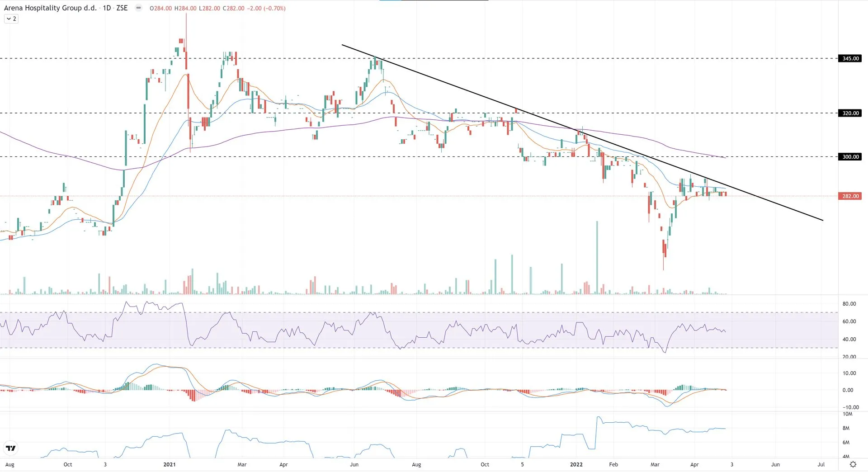Click the price change value −2.00 (−0.70%)

[x=266, y=8]
